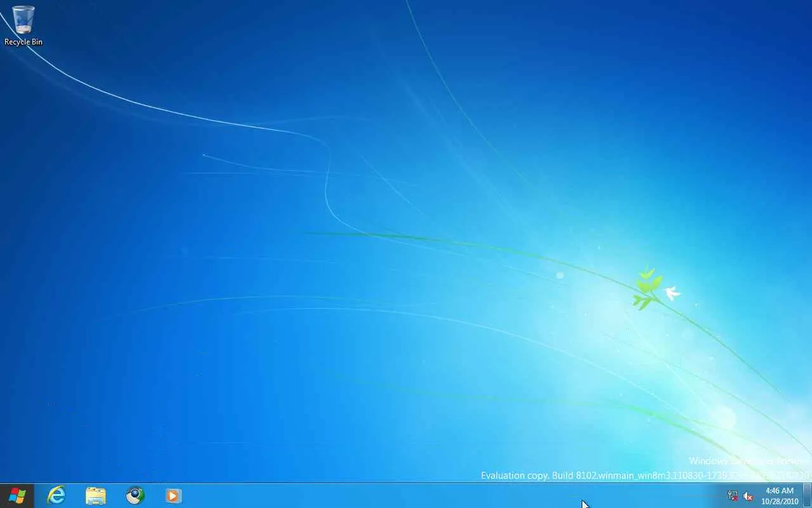Open the Windows Start menu
Viewport: 812px width, 508px height.
[17, 495]
